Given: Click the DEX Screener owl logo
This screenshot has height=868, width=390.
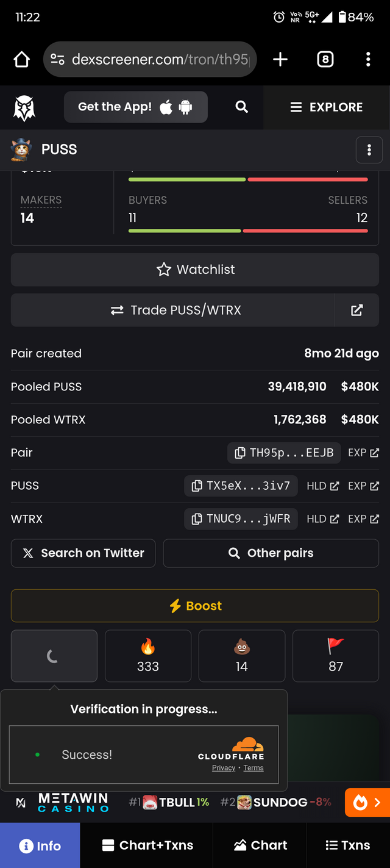Looking at the screenshot, I should [x=24, y=108].
